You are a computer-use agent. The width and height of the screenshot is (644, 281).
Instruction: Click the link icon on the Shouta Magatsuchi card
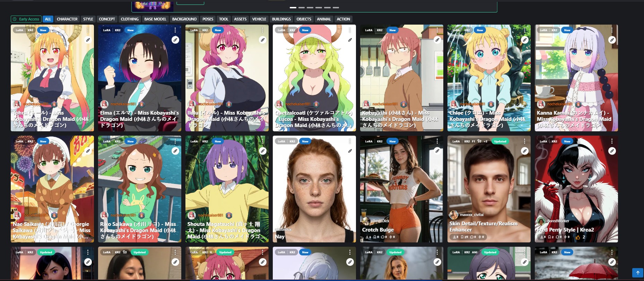coord(263,151)
